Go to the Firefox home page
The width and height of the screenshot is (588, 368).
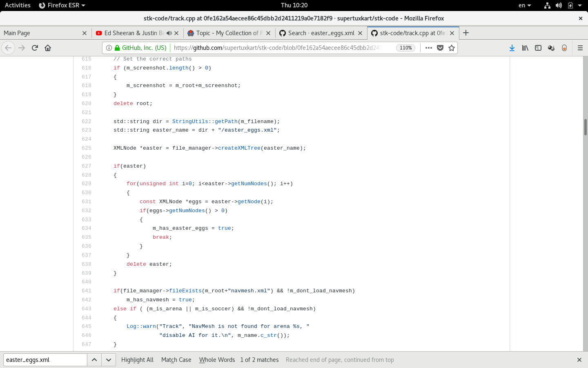[48, 48]
